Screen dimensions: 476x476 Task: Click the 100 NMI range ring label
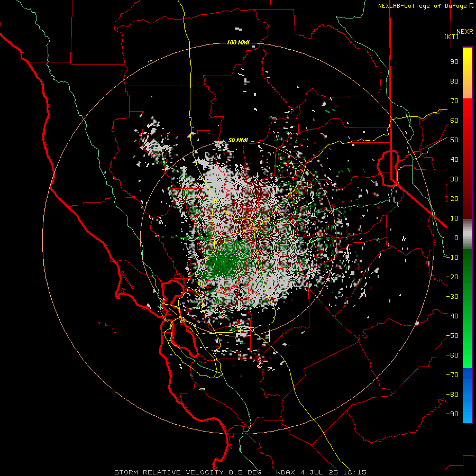click(x=238, y=42)
